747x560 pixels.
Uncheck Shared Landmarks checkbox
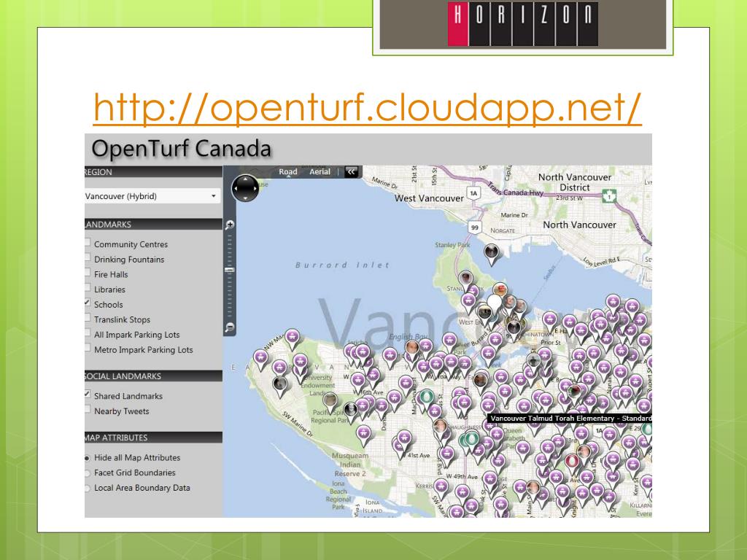(x=88, y=394)
